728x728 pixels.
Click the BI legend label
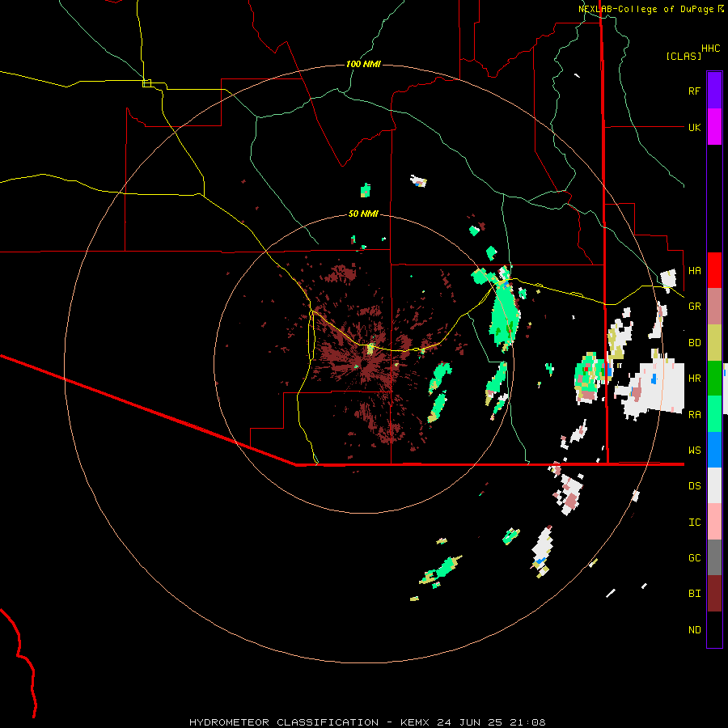694,594
